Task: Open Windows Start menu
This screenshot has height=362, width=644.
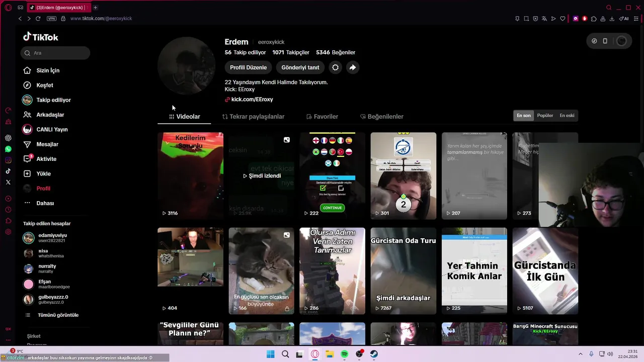Action: coord(270,354)
